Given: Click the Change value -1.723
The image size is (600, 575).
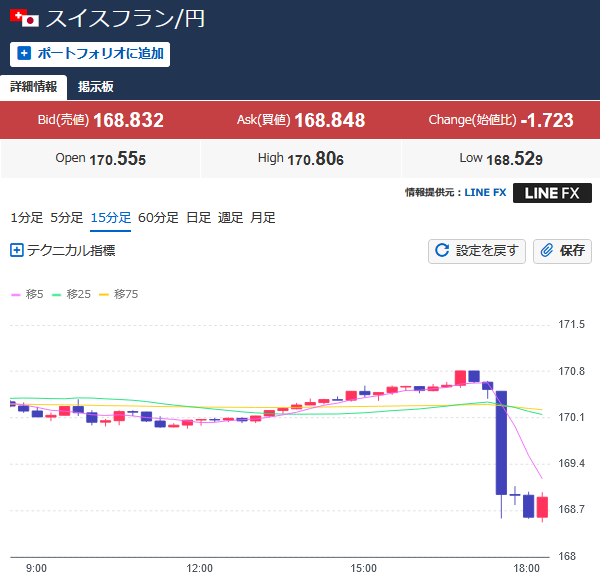Looking at the screenshot, I should click(x=547, y=120).
